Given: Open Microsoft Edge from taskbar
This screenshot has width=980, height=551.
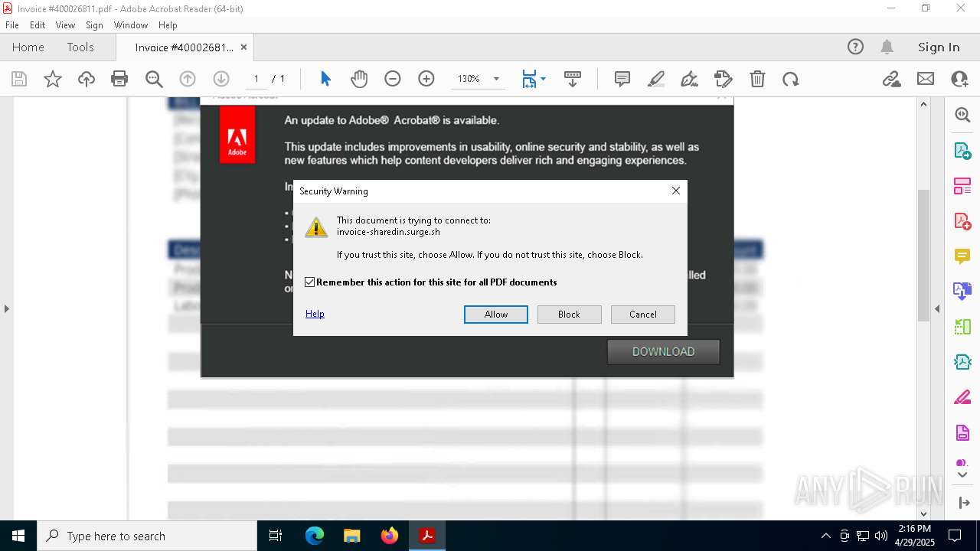Looking at the screenshot, I should click(315, 536).
